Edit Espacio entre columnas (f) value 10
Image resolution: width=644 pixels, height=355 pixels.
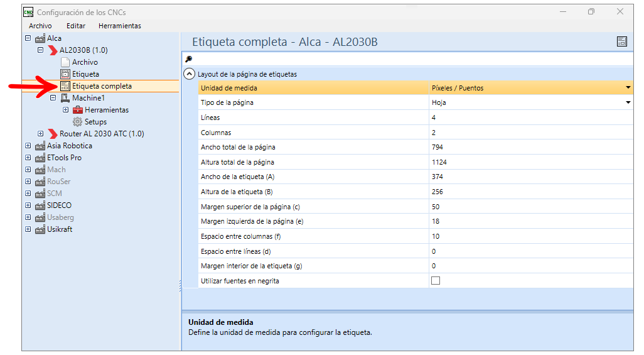530,236
